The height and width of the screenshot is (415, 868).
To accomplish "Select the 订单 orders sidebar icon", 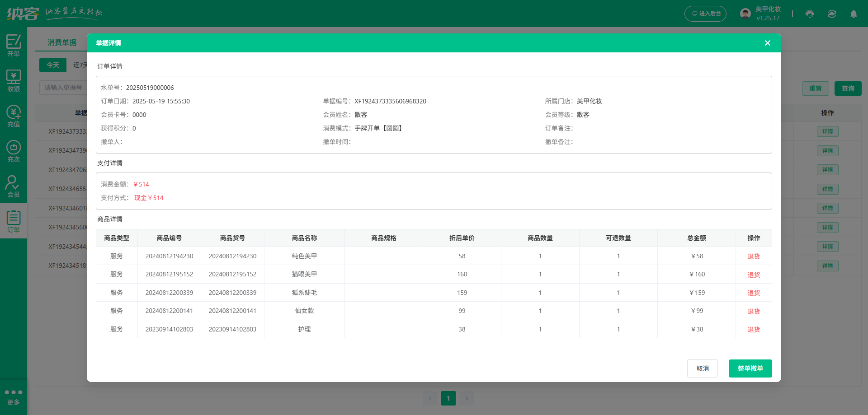I will pos(14,221).
